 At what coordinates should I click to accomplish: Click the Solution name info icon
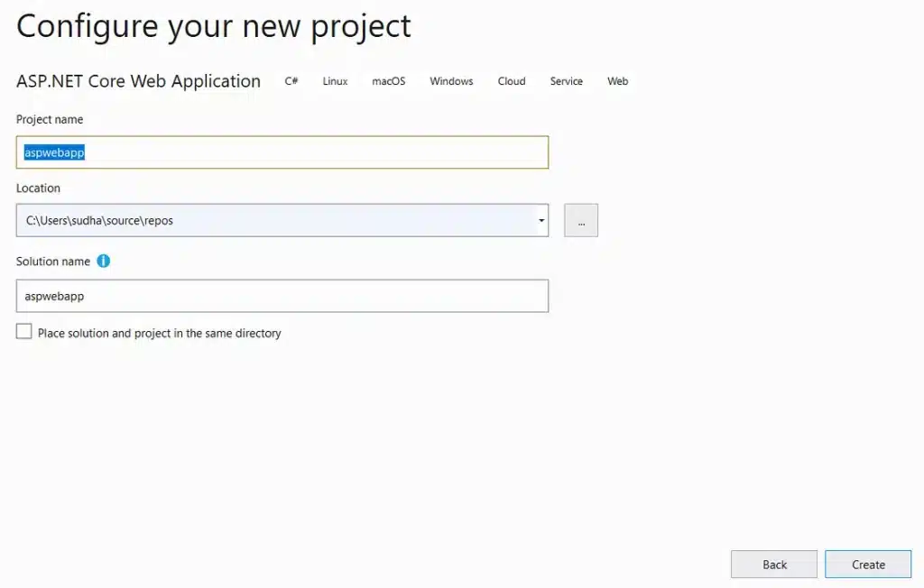(x=103, y=261)
